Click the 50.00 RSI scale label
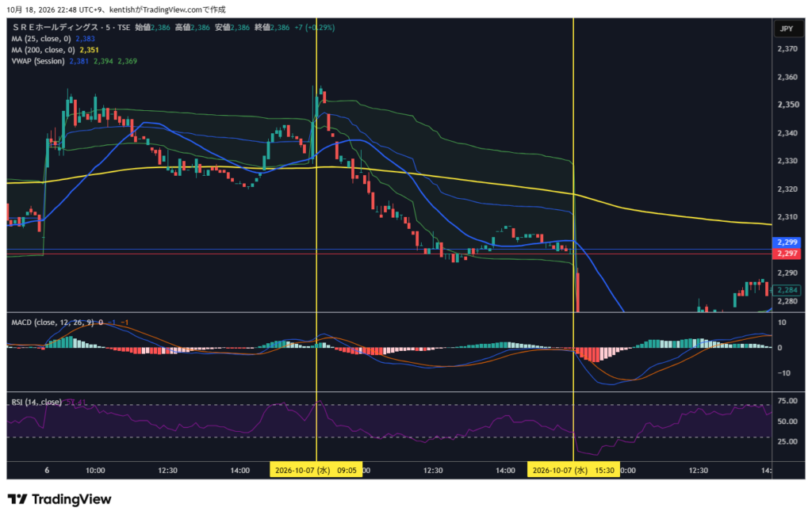Screen dimensions: 812x519 tap(787, 422)
